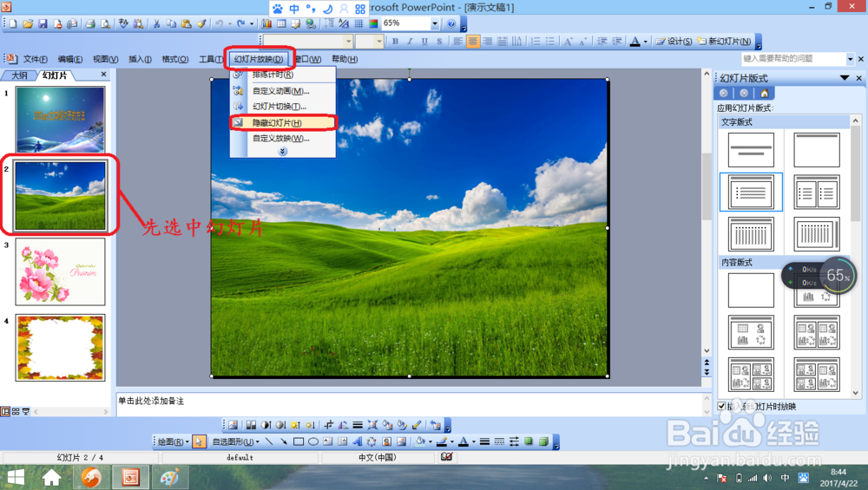Expand the full slide show menu chevron
Screen dimensions: 868x490
click(282, 151)
